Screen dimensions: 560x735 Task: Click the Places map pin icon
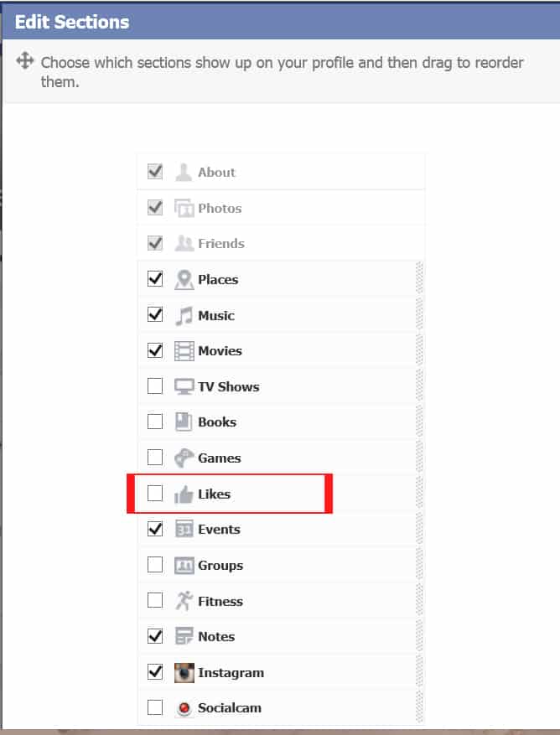[184, 280]
